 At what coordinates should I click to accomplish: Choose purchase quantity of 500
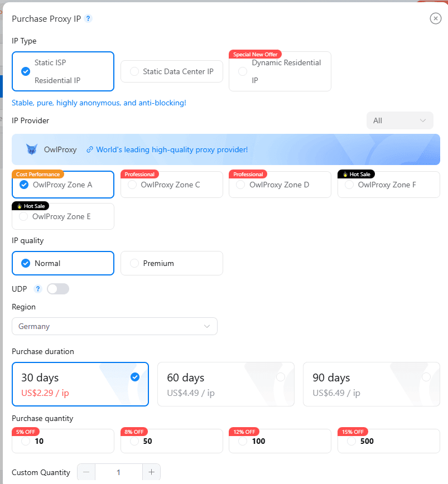coord(388,441)
